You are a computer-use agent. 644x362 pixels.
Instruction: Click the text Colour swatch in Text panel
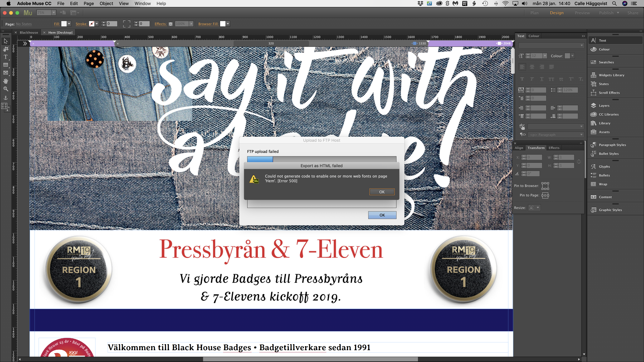pyautogui.click(x=567, y=56)
